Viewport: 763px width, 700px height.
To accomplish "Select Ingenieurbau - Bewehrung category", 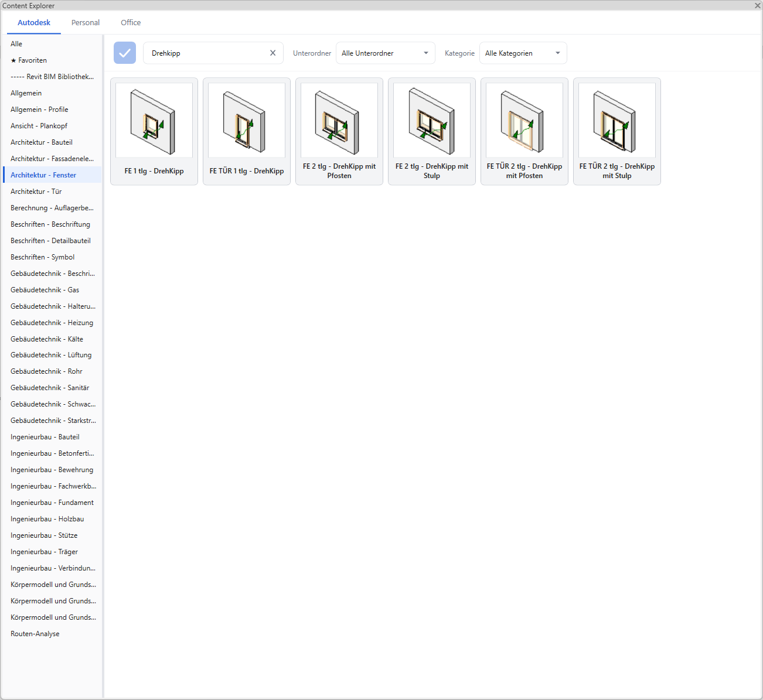I will click(52, 470).
